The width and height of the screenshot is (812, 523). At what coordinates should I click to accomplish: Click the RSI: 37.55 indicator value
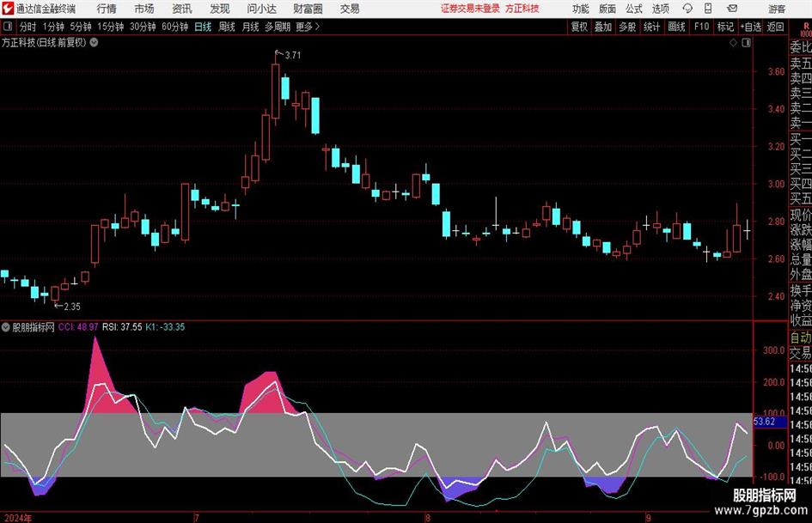[122, 327]
